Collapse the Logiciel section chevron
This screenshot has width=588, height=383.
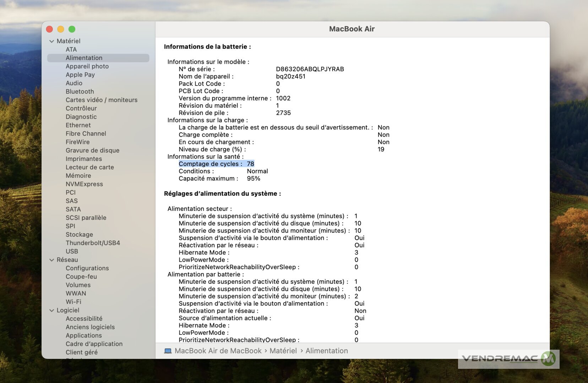pos(52,310)
